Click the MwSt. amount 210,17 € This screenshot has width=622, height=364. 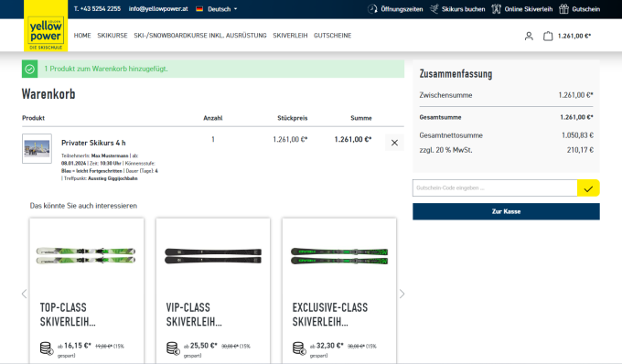click(x=580, y=150)
